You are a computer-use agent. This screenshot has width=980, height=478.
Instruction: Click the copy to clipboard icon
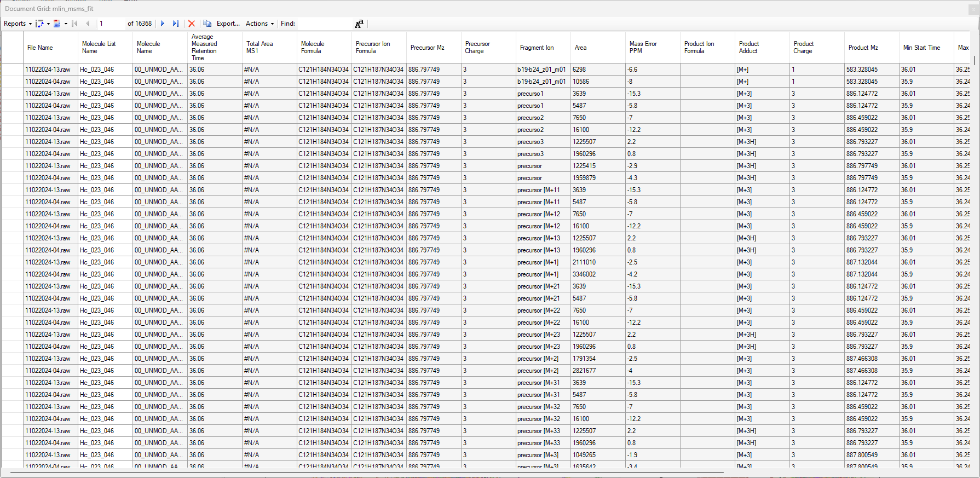pos(207,24)
